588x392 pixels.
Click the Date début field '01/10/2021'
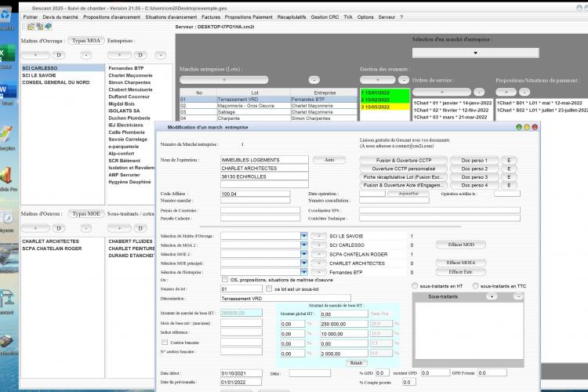coord(241,373)
